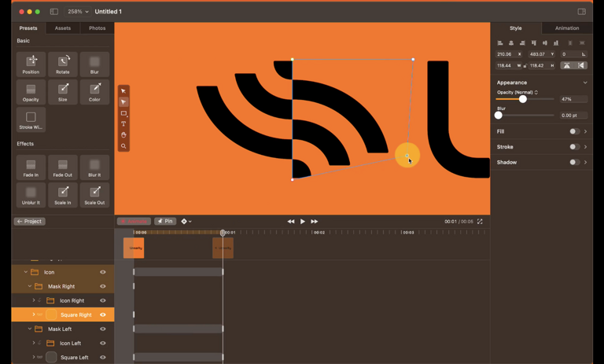Screen dimensions: 604x364
Task: Apply the Position preset
Action: [31, 64]
